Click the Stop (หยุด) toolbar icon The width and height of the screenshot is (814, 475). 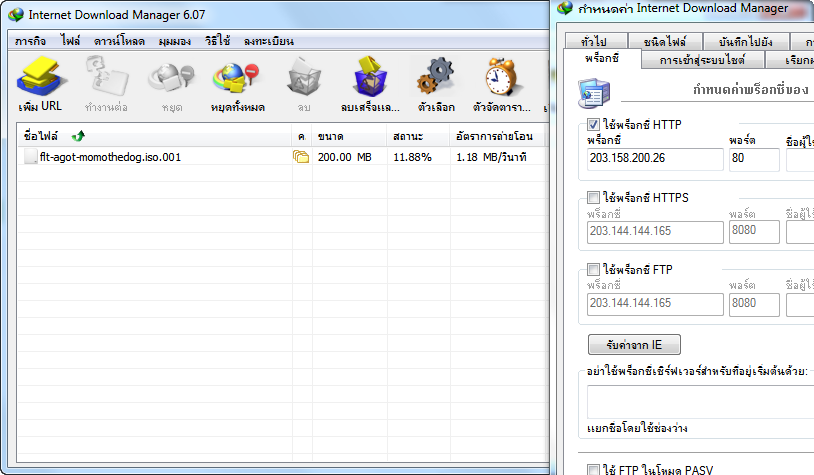[171, 78]
